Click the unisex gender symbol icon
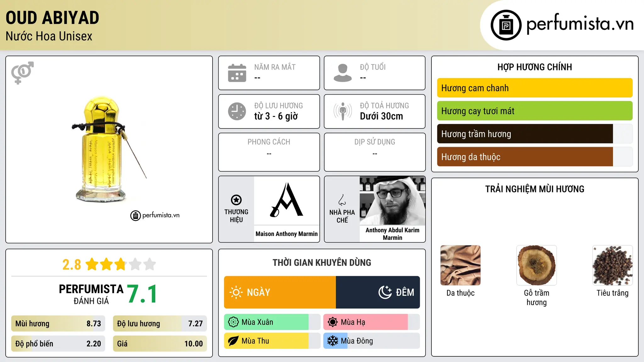The width and height of the screenshot is (644, 362). click(22, 73)
